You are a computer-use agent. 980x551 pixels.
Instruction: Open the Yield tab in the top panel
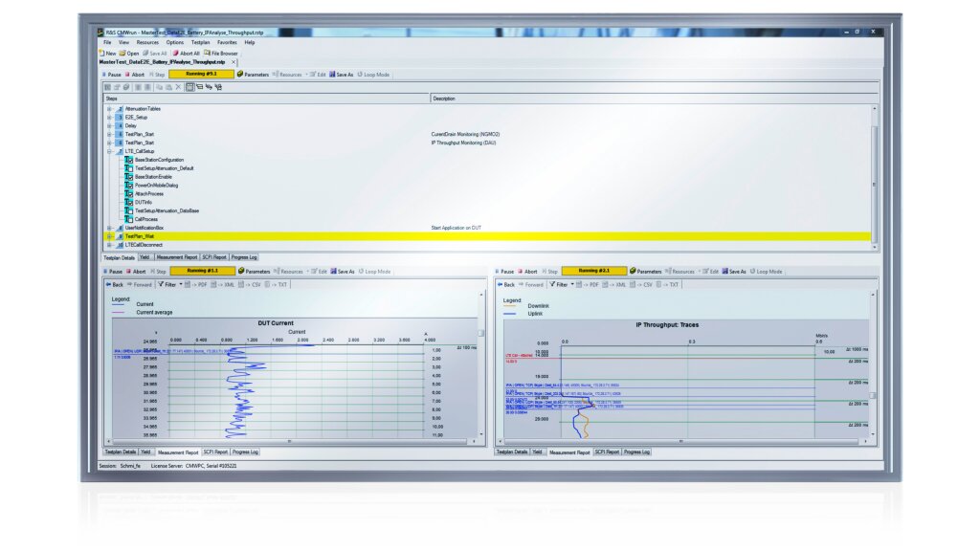tap(145, 256)
